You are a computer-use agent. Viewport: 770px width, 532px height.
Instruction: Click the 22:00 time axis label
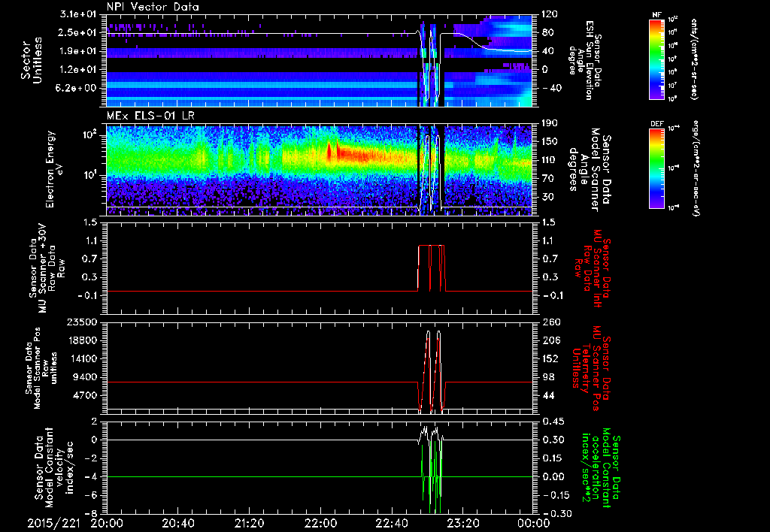[x=321, y=523]
